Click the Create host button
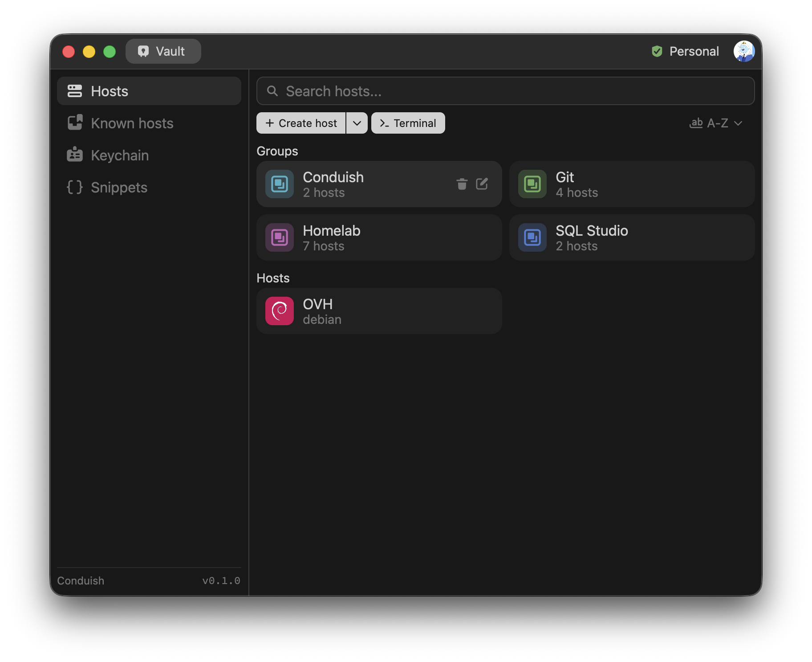Image resolution: width=812 pixels, height=662 pixels. (x=301, y=123)
